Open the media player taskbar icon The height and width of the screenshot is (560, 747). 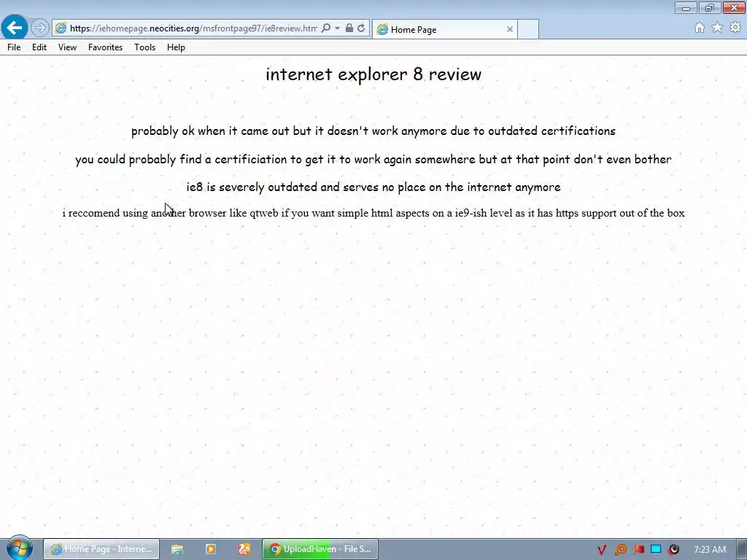pos(211,549)
